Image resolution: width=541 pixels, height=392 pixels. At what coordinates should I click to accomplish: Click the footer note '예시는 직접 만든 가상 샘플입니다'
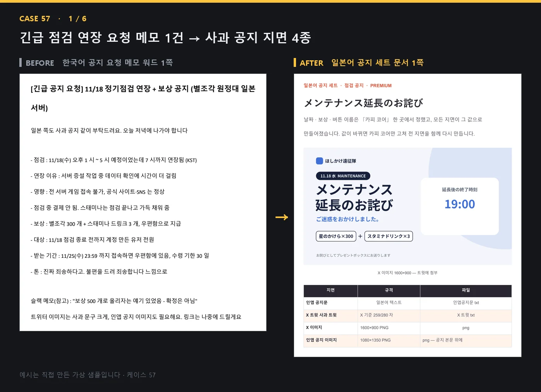[70, 375]
